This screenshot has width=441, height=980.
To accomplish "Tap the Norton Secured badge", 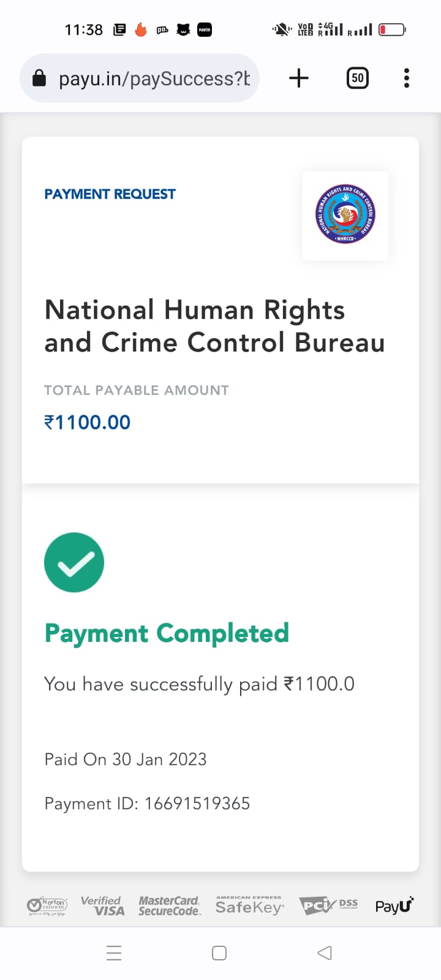I will [x=47, y=905].
